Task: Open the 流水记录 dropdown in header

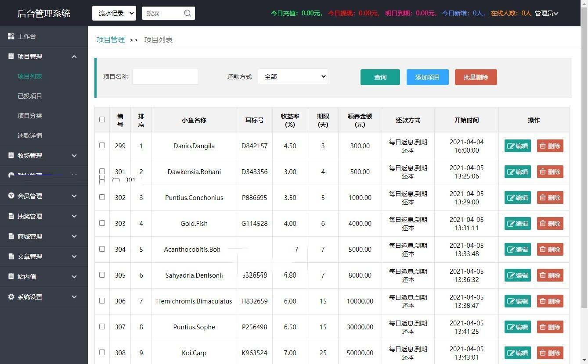Action: (114, 13)
